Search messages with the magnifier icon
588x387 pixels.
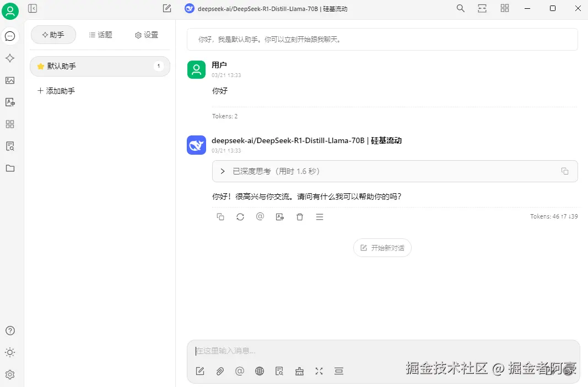point(461,8)
